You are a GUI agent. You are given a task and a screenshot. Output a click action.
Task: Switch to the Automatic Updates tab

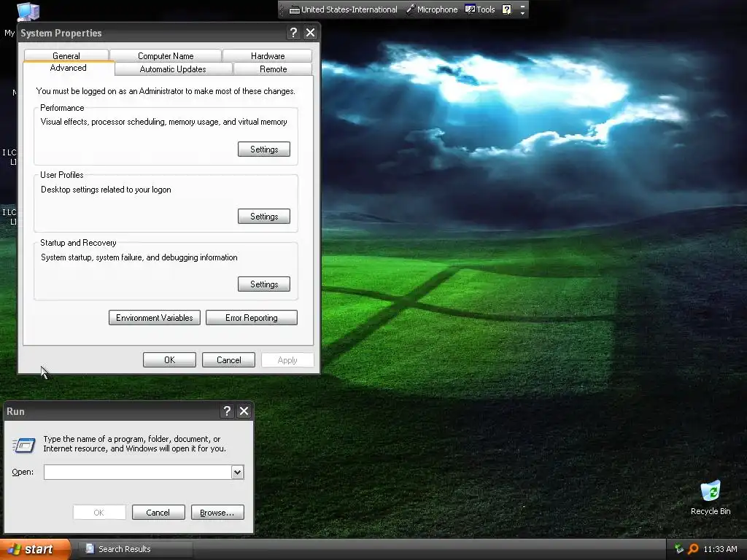tap(173, 69)
